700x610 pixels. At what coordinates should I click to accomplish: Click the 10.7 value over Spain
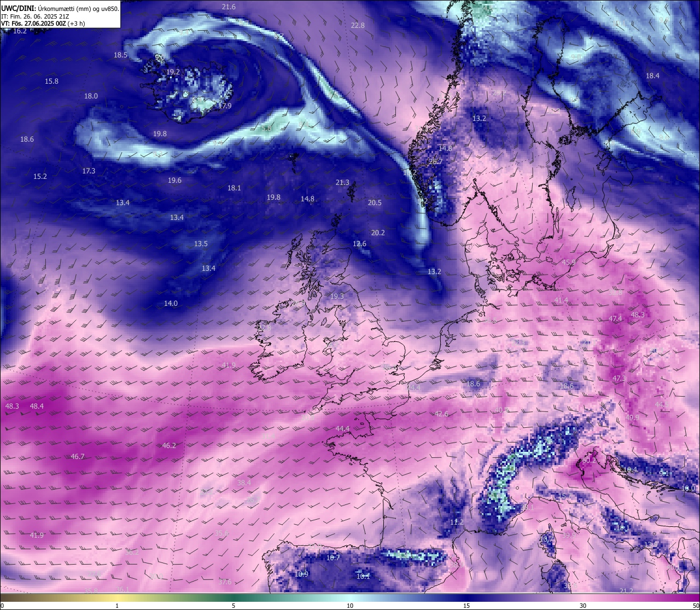pos(333,557)
